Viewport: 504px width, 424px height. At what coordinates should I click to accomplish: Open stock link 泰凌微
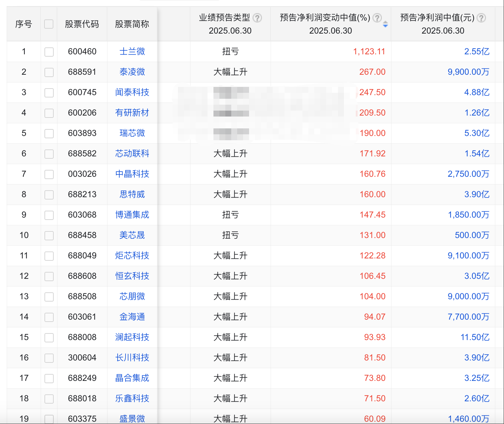coord(132,72)
